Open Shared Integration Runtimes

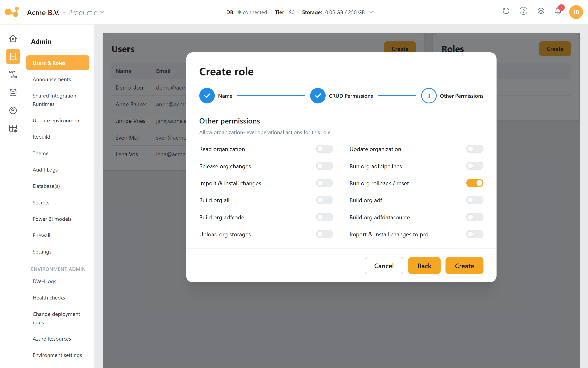[58, 100]
